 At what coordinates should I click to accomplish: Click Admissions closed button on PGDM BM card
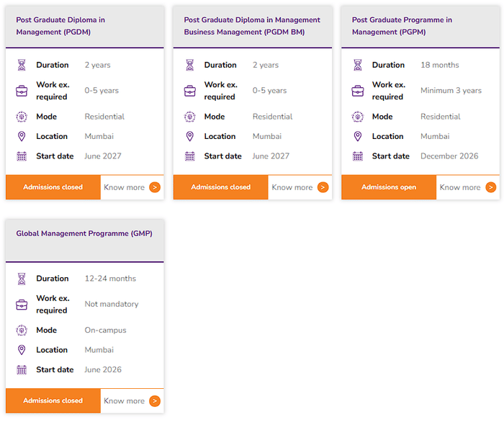click(221, 187)
